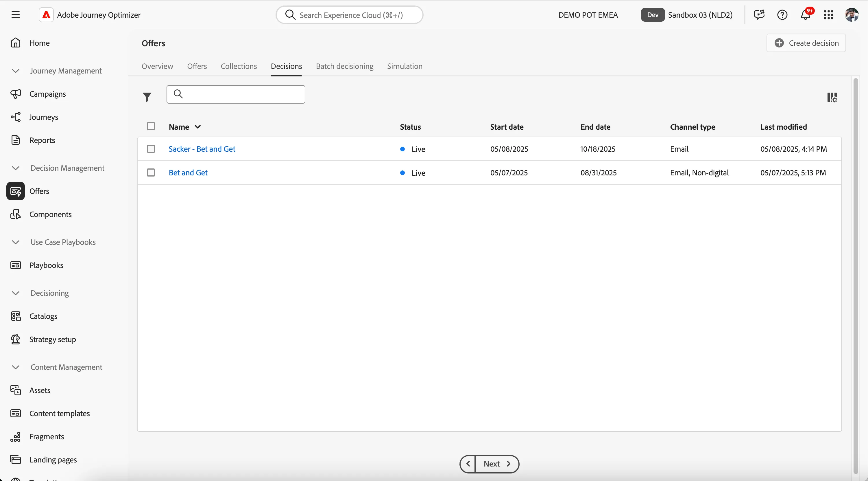Collapse the Decisioning section

[16, 293]
